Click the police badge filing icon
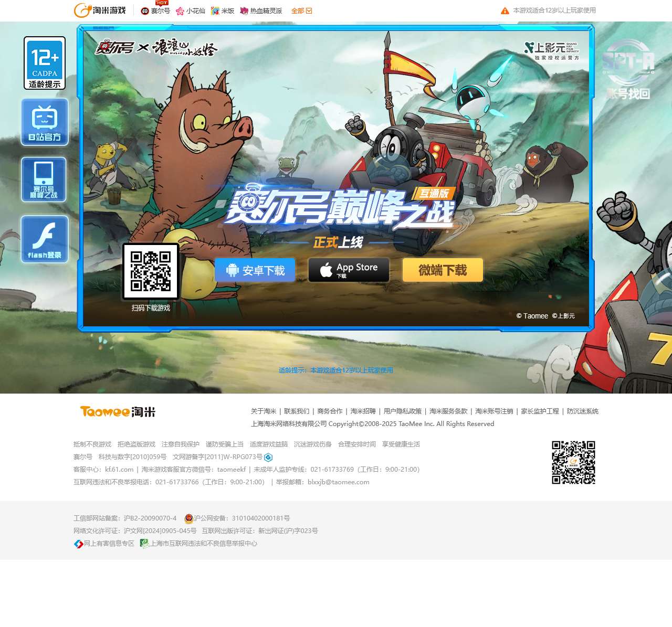Screen dimensions: 672x627 pos(188,518)
